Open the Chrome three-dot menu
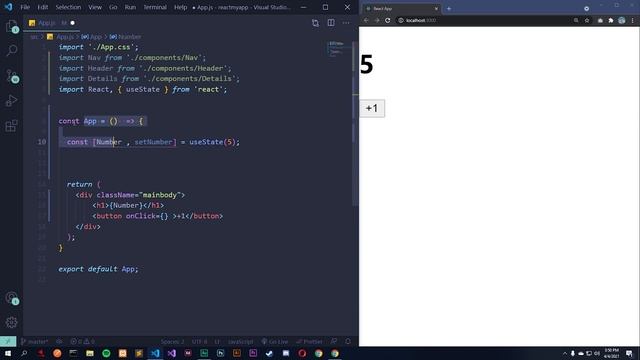The width and height of the screenshot is (640, 360). (x=633, y=20)
